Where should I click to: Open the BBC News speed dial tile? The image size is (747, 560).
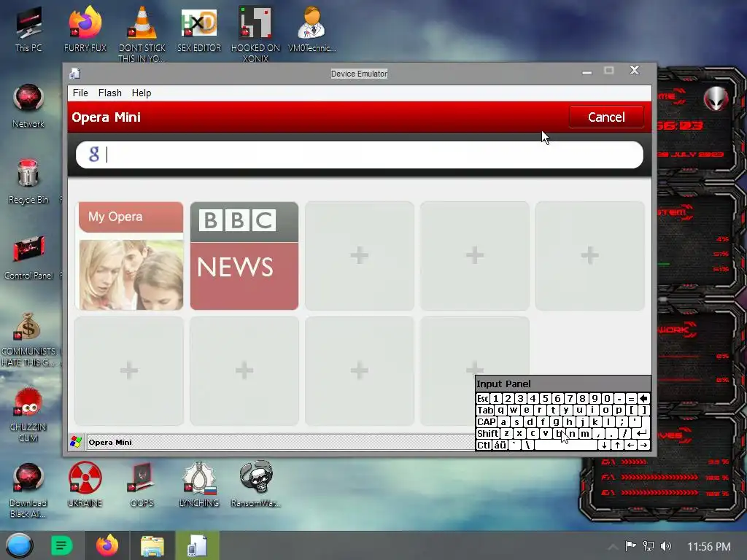[244, 256]
